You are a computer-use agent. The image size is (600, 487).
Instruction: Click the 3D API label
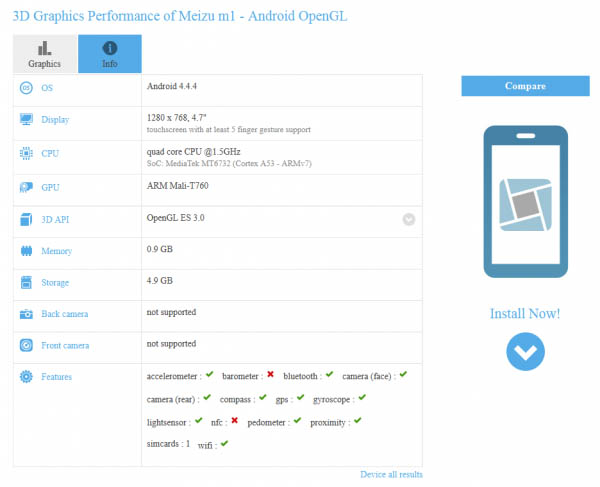(55, 220)
